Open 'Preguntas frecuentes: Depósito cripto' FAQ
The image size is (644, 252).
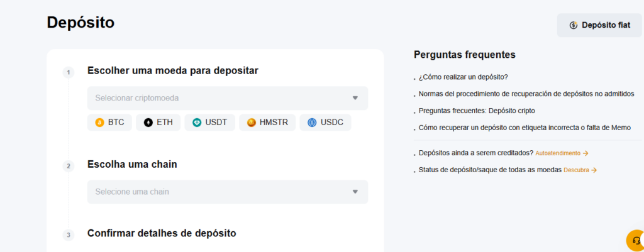[477, 111]
